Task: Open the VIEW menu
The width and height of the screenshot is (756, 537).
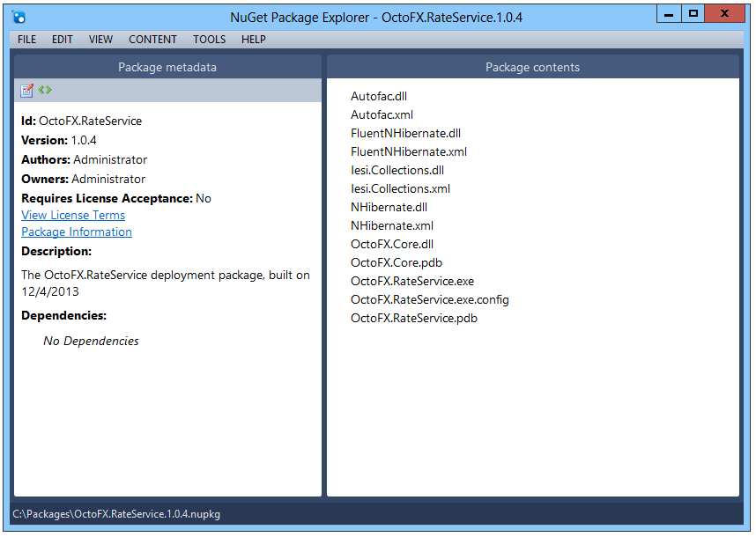Action: click(x=100, y=39)
